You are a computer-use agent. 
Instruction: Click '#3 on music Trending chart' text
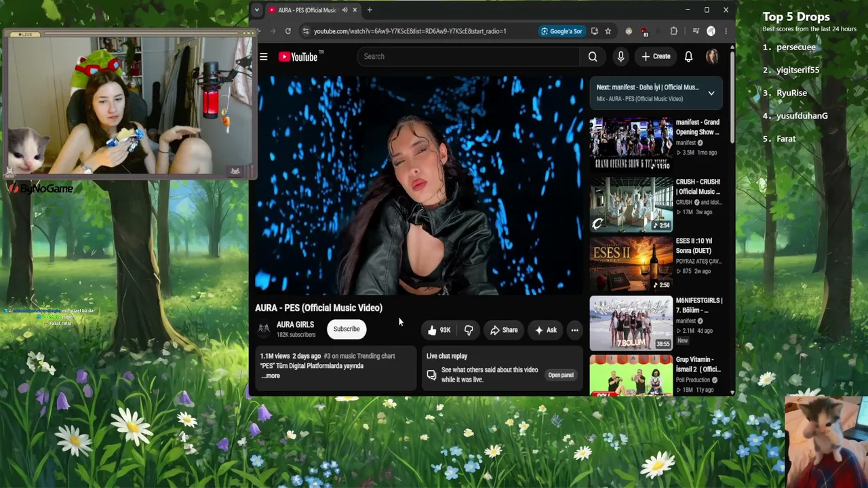click(359, 357)
